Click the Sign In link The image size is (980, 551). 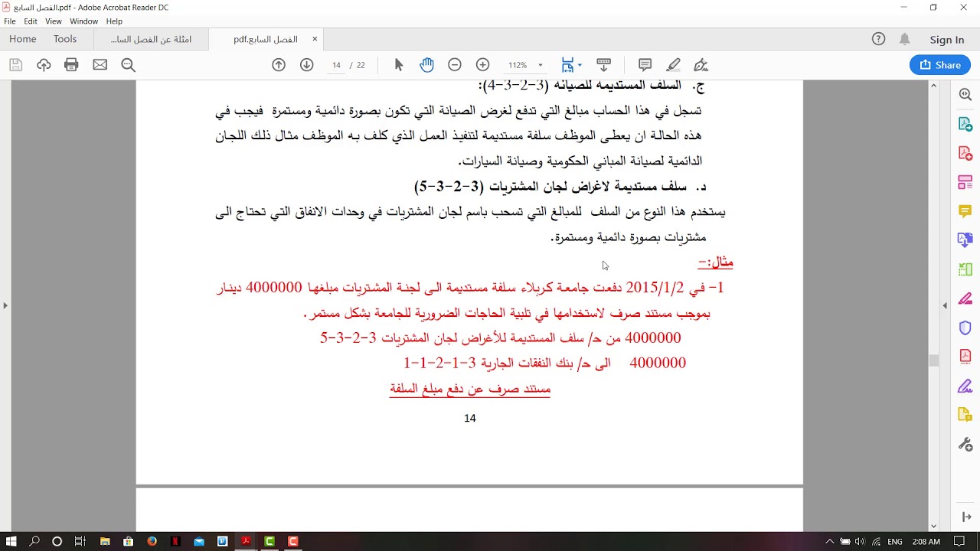tap(947, 40)
